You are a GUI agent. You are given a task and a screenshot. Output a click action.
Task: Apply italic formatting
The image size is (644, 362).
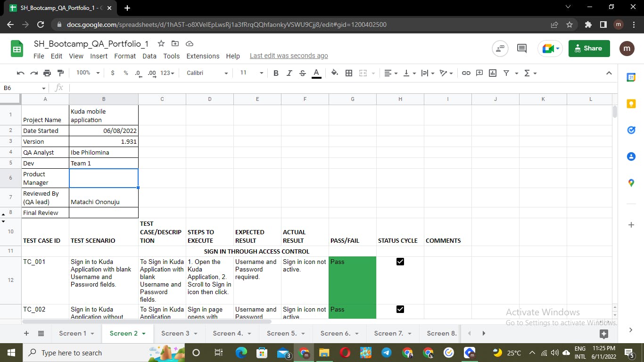click(289, 73)
